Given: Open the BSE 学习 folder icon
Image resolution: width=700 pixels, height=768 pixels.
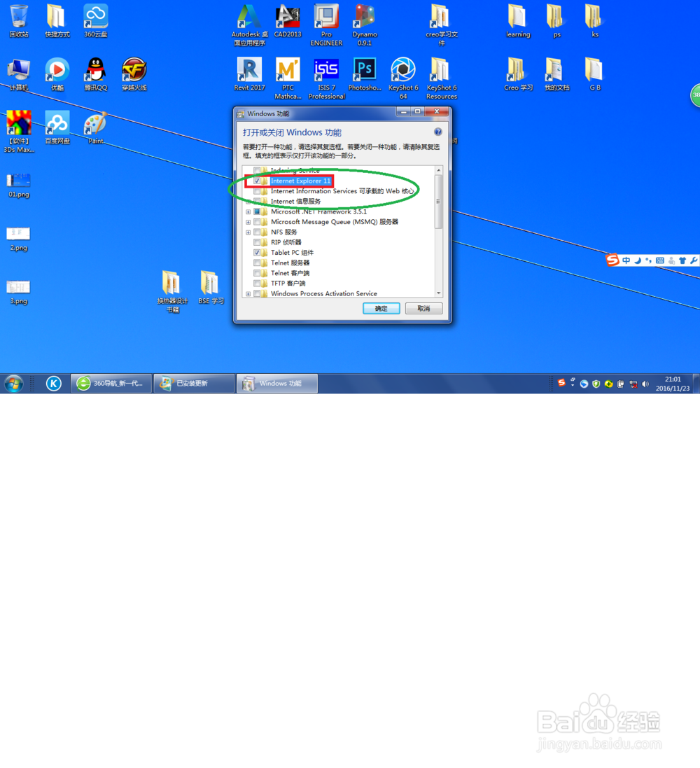Looking at the screenshot, I should click(211, 287).
